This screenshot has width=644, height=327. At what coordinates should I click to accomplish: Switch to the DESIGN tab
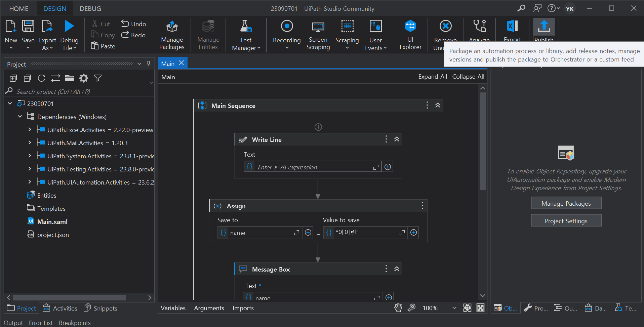[55, 9]
